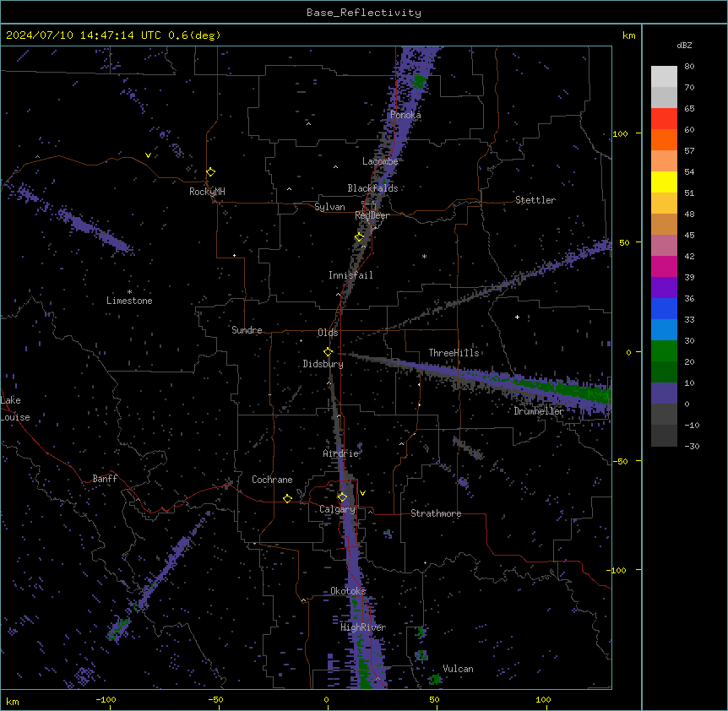Select the dark gray -30 to -10 swatch
The image size is (728, 711).
coord(664,436)
